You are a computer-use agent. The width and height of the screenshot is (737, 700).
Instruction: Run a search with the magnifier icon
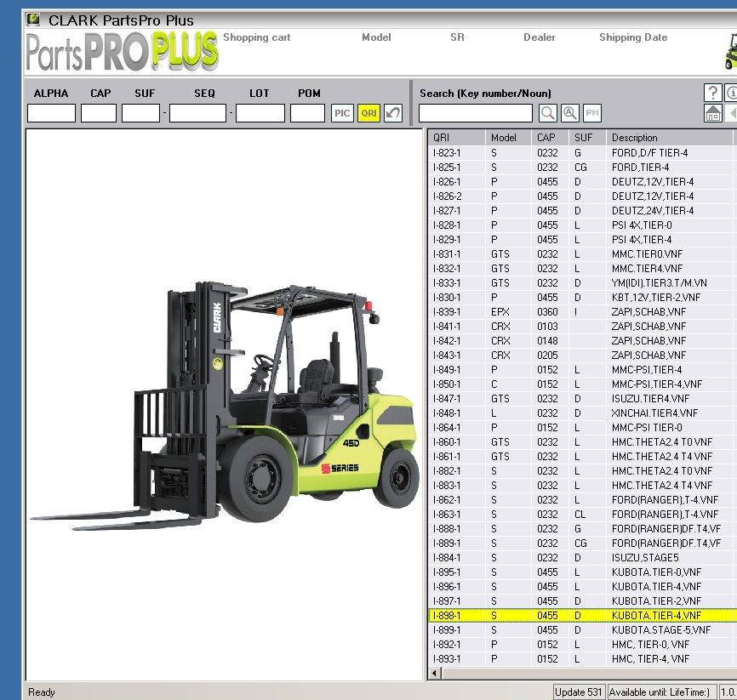pyautogui.click(x=547, y=112)
